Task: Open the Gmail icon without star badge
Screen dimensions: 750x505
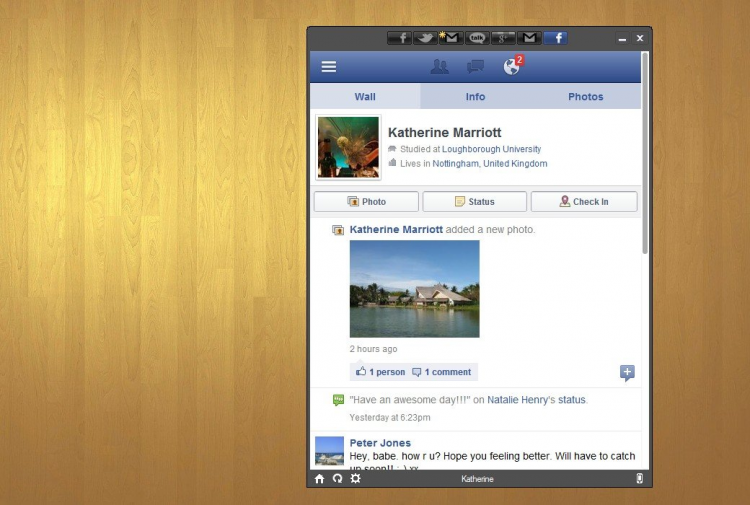Action: click(529, 38)
